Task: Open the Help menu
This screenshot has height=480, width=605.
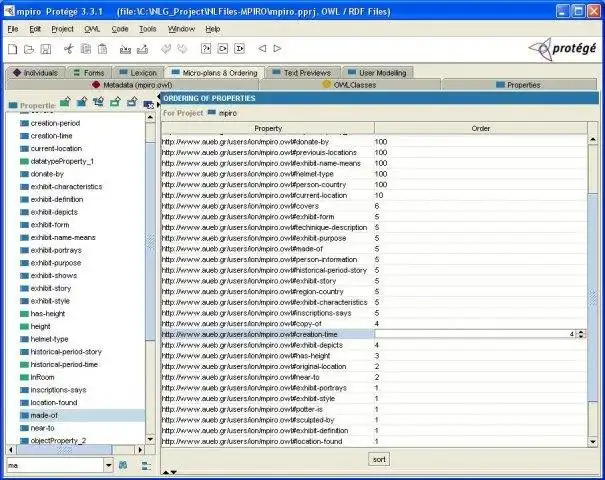Action: 213,29
